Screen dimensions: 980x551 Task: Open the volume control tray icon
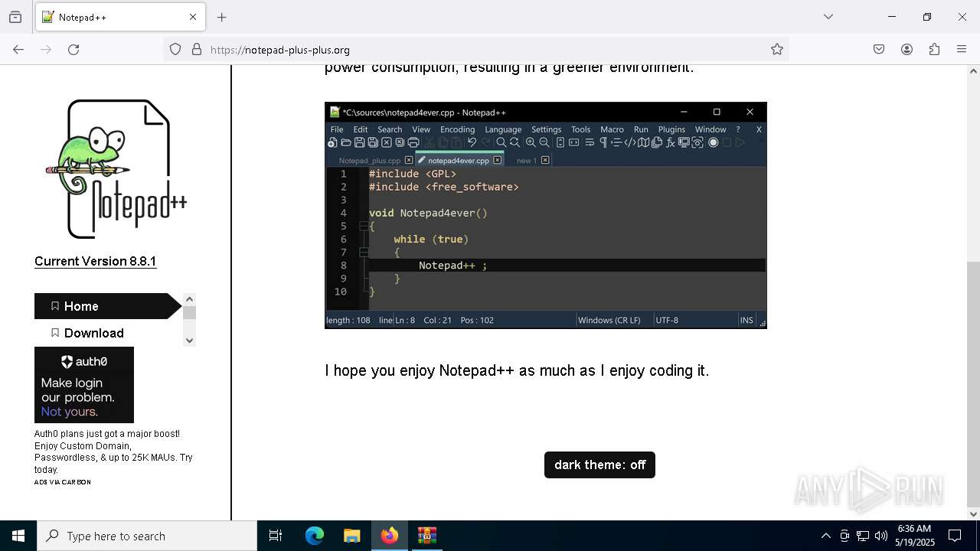click(881, 536)
